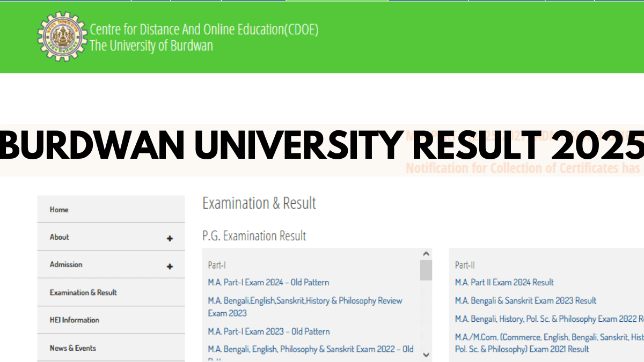Open M.A. Part-I Exam 2024 – Old Pattern link
Screen dimensions: 644x362
(x=269, y=282)
